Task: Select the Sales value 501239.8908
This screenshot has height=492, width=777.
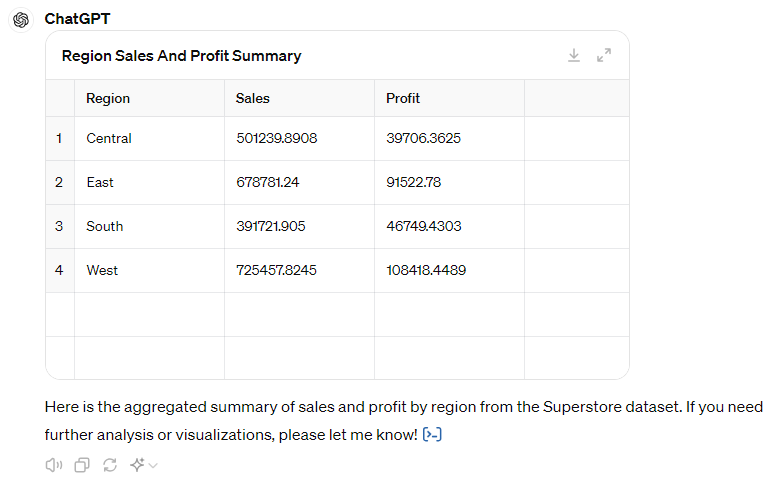Action: tap(276, 138)
